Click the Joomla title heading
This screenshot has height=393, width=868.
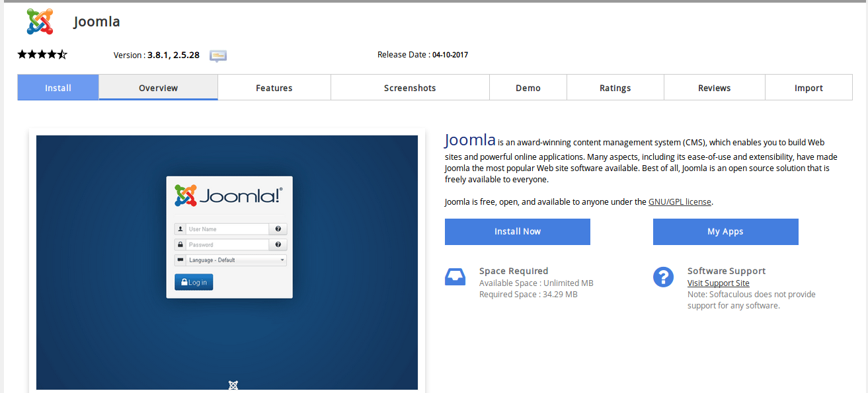(97, 22)
